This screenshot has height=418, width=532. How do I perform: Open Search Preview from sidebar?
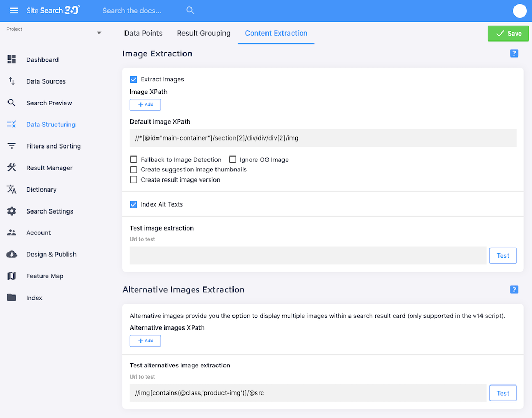pos(48,103)
